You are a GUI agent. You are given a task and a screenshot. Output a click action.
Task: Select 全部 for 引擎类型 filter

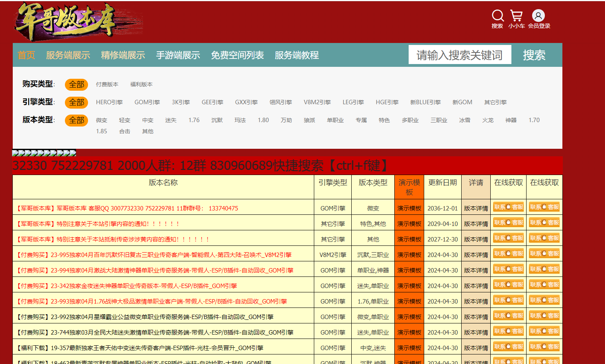tap(76, 102)
